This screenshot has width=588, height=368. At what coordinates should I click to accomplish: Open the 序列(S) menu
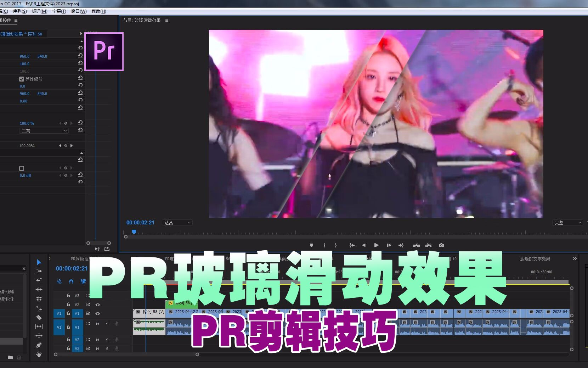20,11
